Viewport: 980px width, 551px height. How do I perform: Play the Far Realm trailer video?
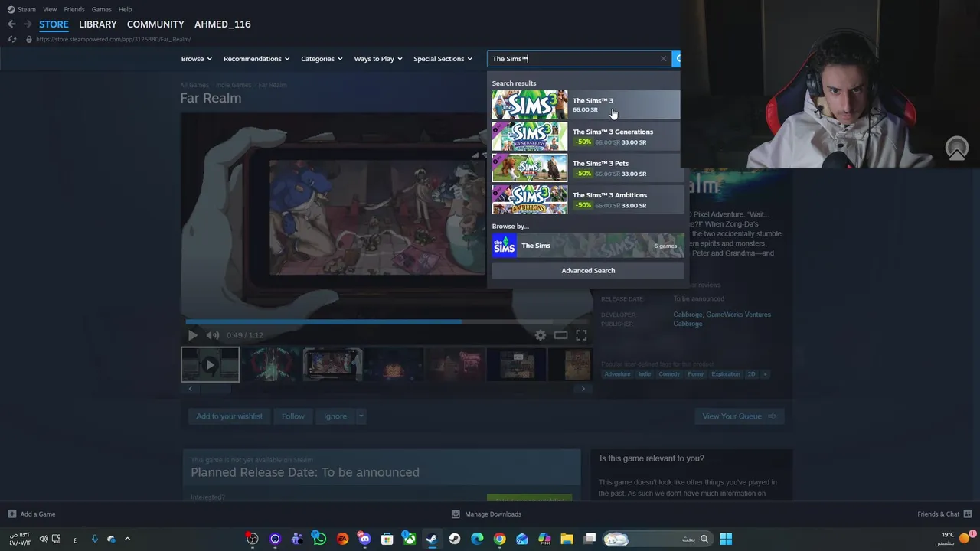point(192,335)
